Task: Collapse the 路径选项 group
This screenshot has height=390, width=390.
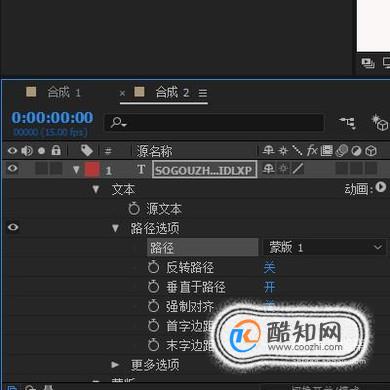Action: coord(115,228)
